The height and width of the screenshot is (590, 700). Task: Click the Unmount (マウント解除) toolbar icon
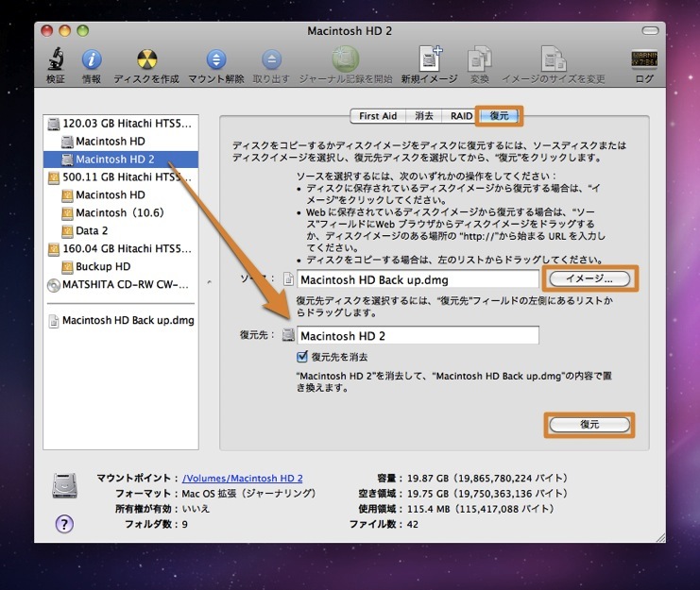point(216,59)
